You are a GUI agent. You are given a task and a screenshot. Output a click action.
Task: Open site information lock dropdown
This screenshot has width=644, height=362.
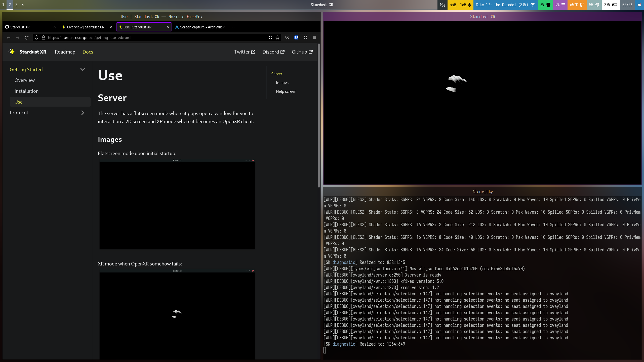tap(44, 37)
